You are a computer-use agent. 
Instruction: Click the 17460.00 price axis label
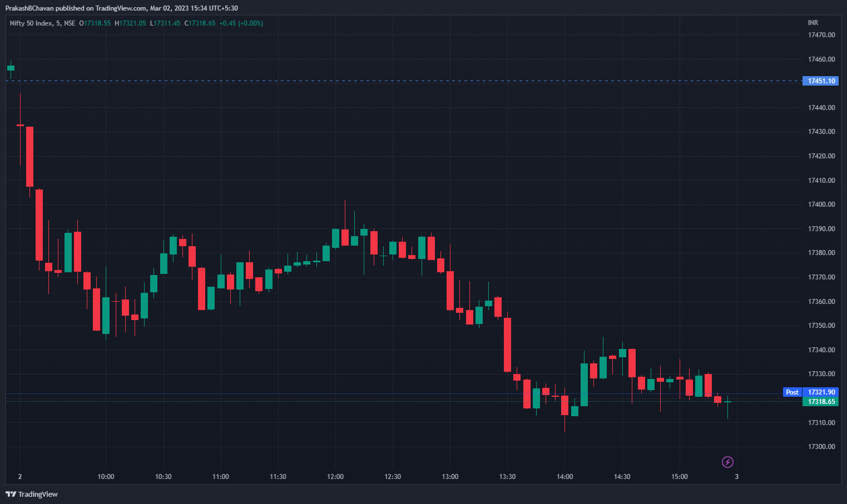[821, 59]
